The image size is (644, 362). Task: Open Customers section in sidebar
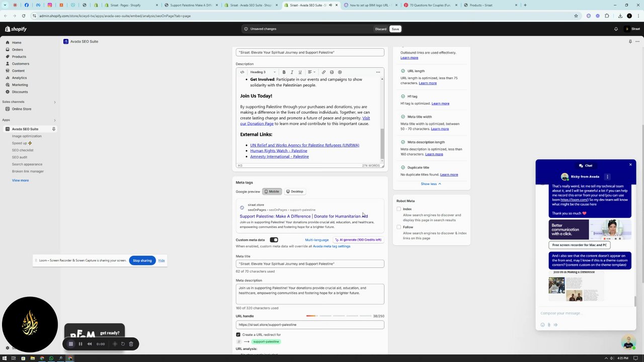pyautogui.click(x=21, y=64)
